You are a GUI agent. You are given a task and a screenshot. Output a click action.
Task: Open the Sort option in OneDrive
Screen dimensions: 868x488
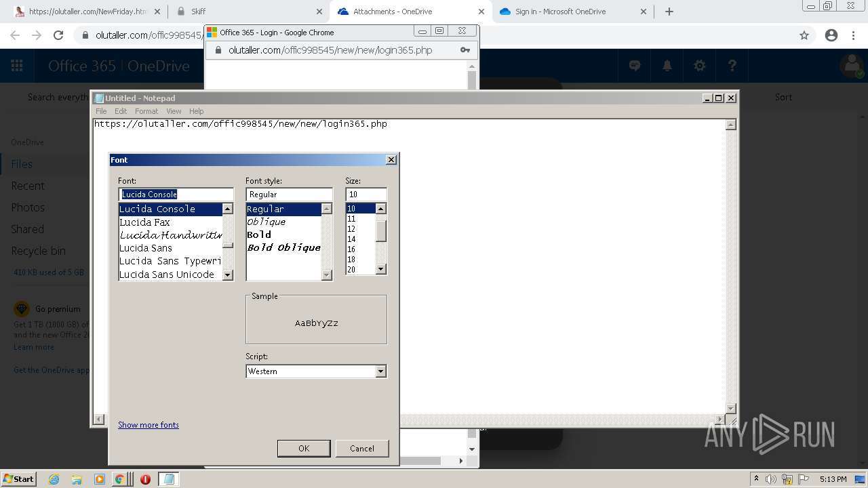tap(783, 97)
